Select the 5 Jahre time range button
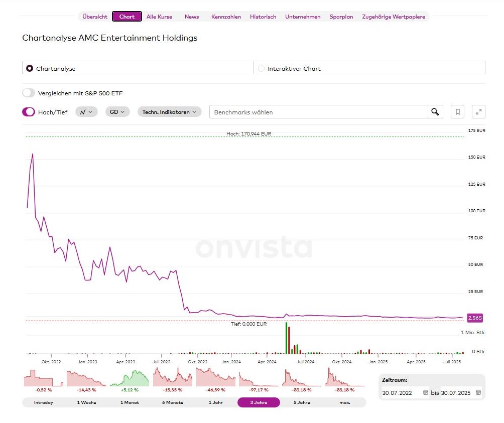Image resolution: width=504 pixels, height=423 pixels. tap(302, 402)
